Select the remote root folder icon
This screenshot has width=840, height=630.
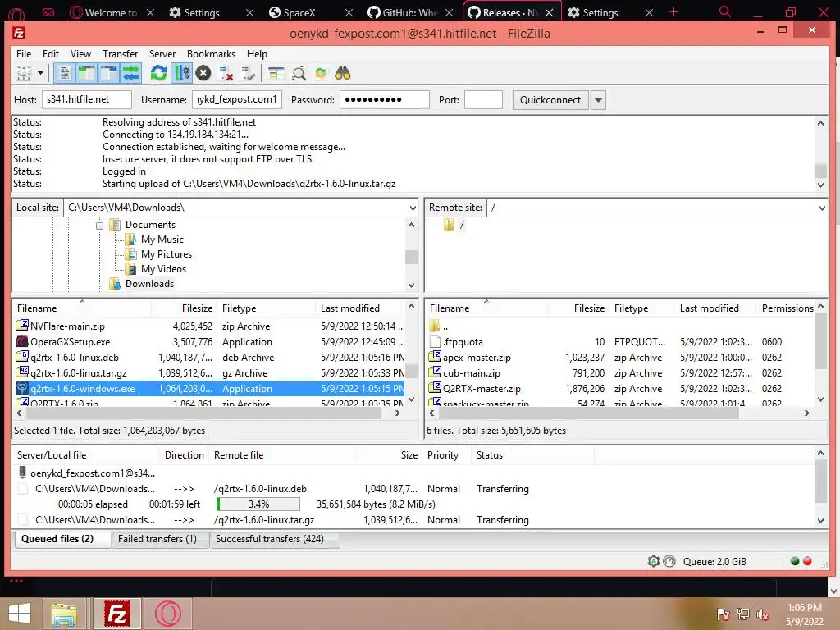449,225
